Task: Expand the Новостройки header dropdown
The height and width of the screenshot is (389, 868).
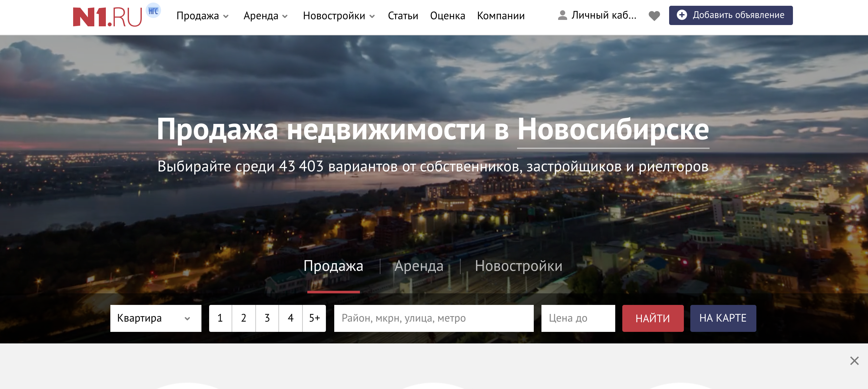Action: [339, 15]
